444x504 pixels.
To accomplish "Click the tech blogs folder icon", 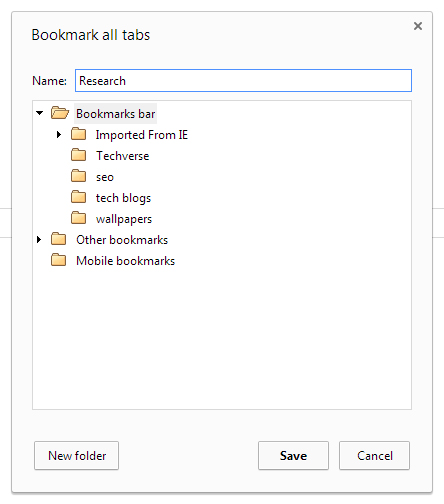I will point(79,197).
